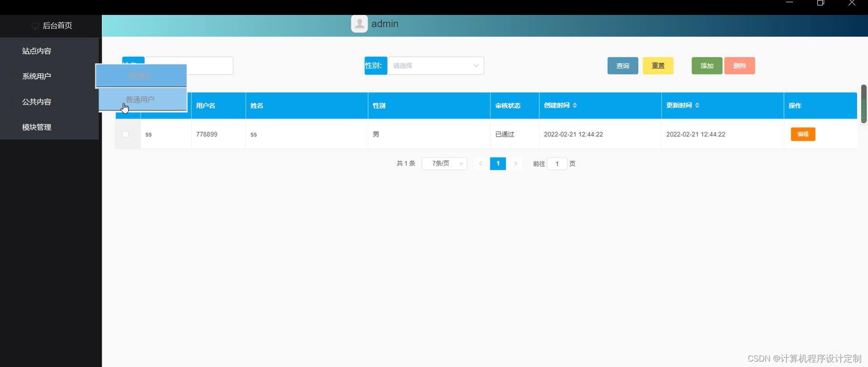Close the window with X icon
Viewport: 868px width, 367px height.
click(852, 3)
